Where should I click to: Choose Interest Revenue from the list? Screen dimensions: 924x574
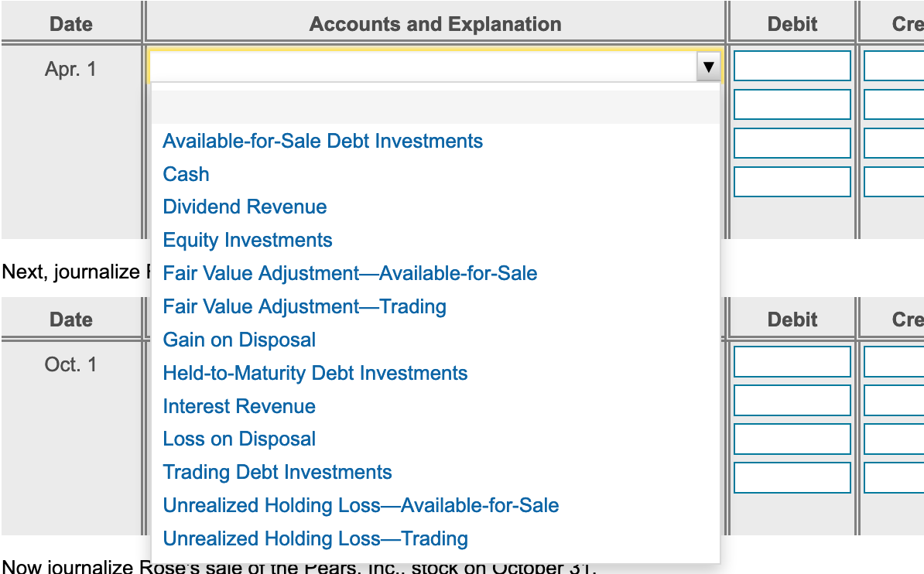(239, 406)
